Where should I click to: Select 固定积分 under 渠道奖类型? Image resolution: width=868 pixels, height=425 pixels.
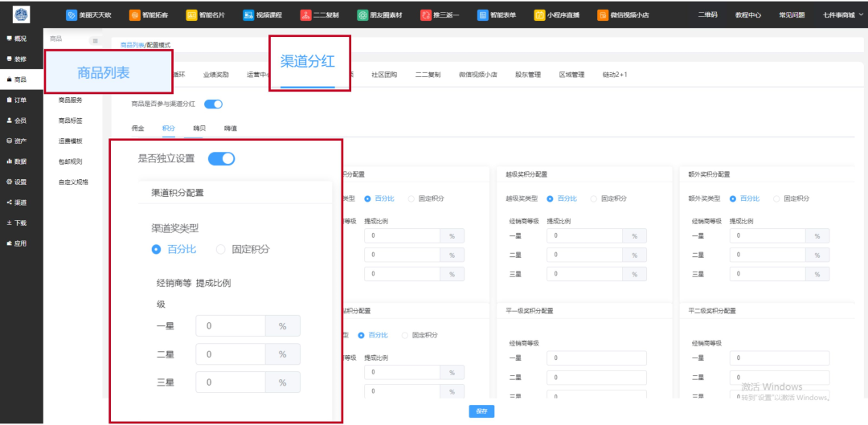click(x=244, y=250)
